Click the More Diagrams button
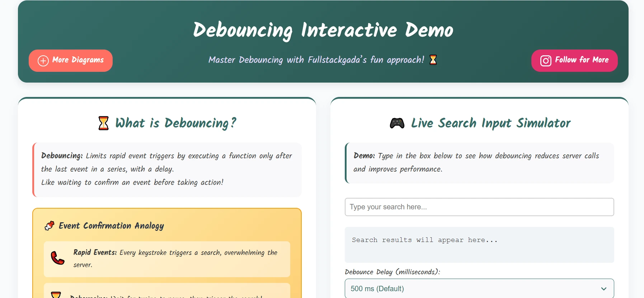 (x=71, y=61)
